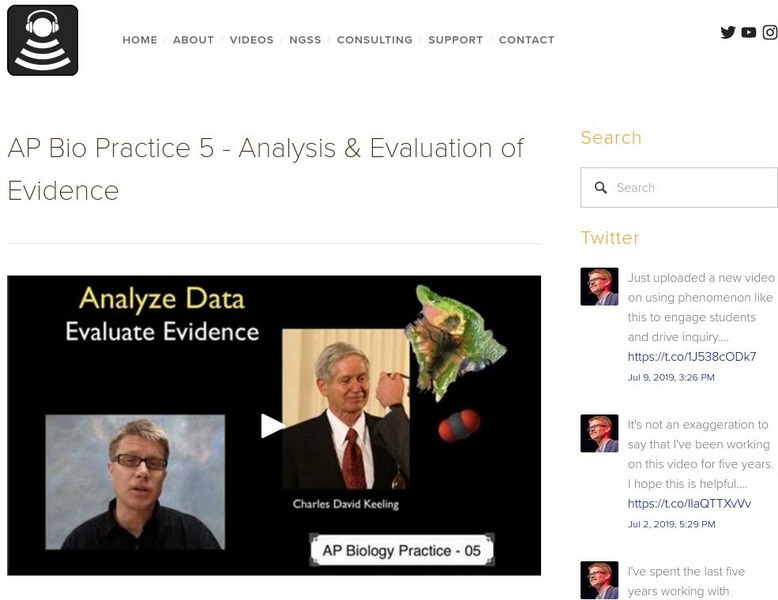Click avatar of first tweet
Image resolution: width=778 pixels, height=600 pixels.
tap(599, 287)
